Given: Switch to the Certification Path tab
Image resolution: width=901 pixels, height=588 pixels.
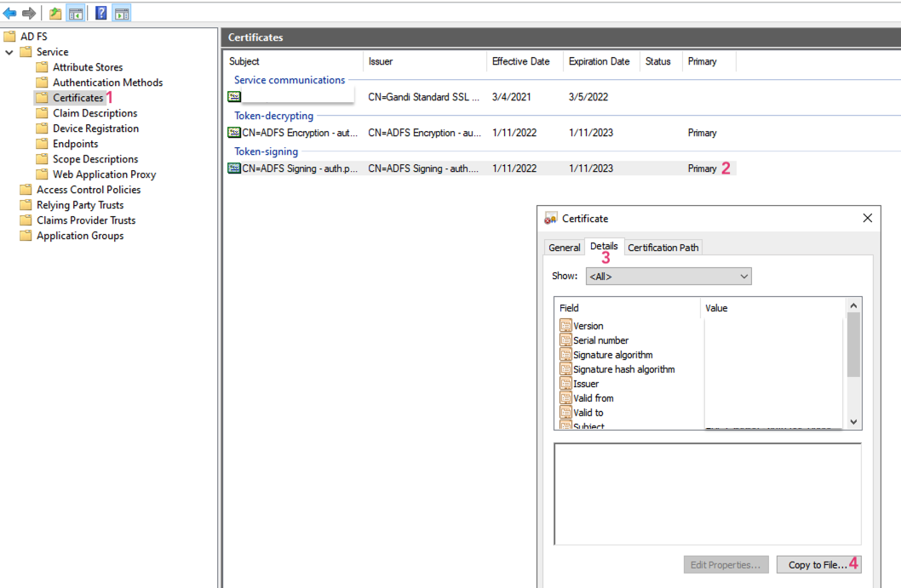Looking at the screenshot, I should (x=663, y=247).
